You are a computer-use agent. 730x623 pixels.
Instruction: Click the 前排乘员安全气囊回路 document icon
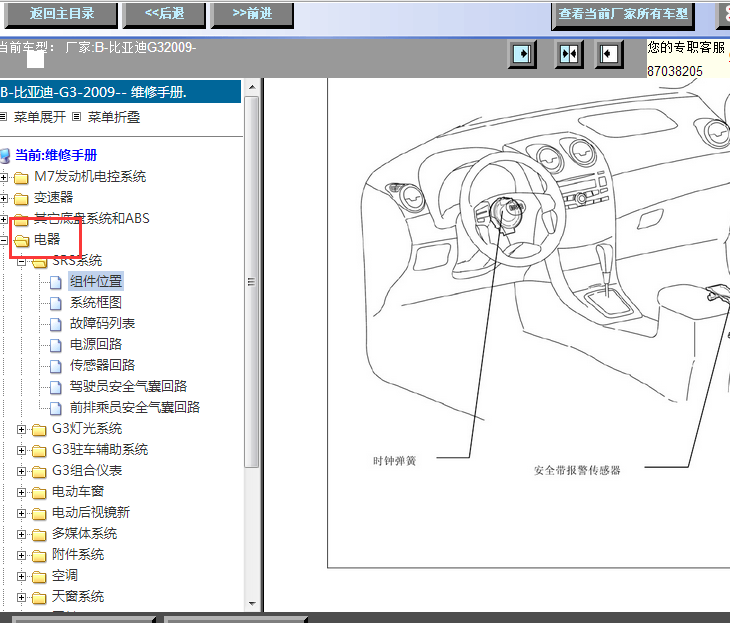click(x=55, y=408)
